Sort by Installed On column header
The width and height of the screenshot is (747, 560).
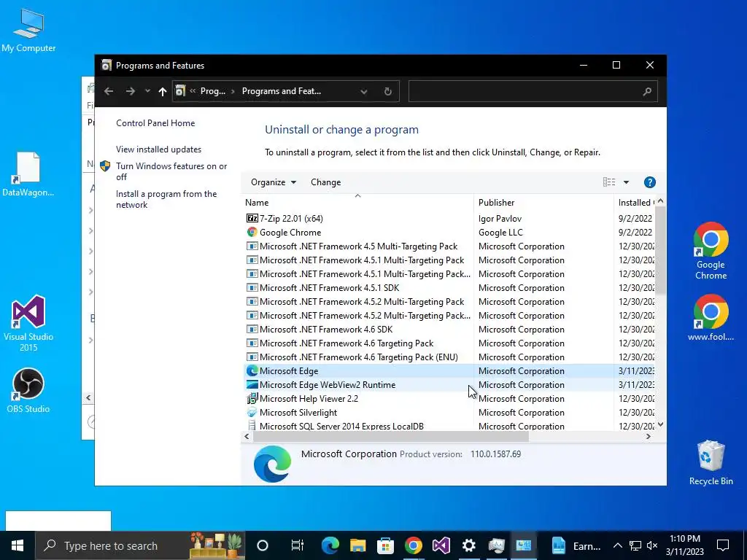click(635, 203)
